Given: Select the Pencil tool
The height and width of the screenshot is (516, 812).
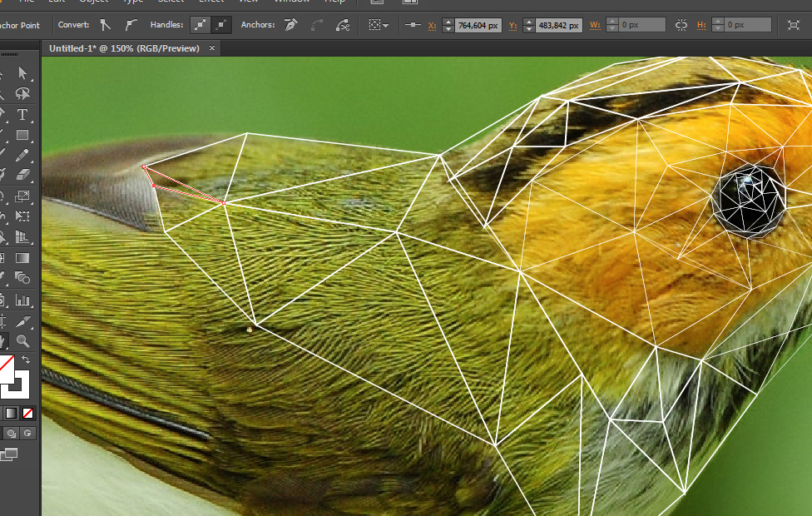Looking at the screenshot, I should point(22,155).
